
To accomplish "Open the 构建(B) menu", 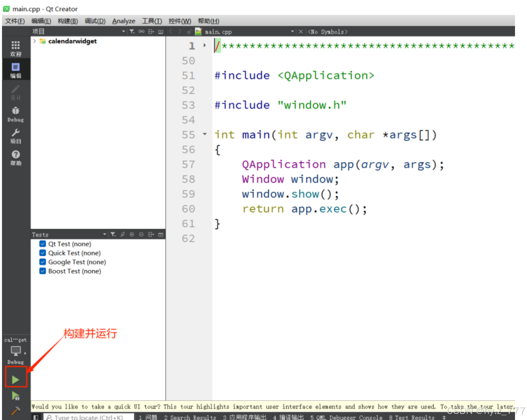I will tap(68, 21).
